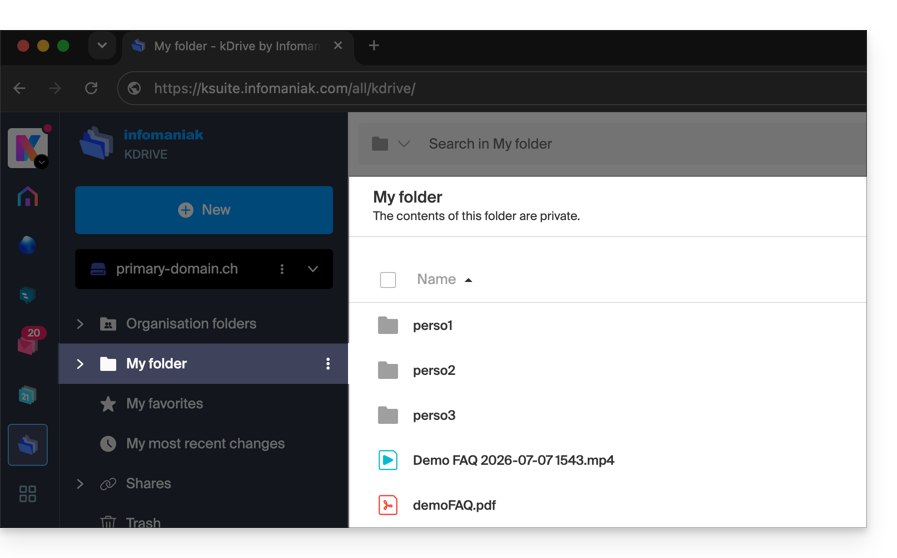Screen dimensions: 897x558
Task: Open three-dot menu beside My folder
Action: pyautogui.click(x=328, y=363)
